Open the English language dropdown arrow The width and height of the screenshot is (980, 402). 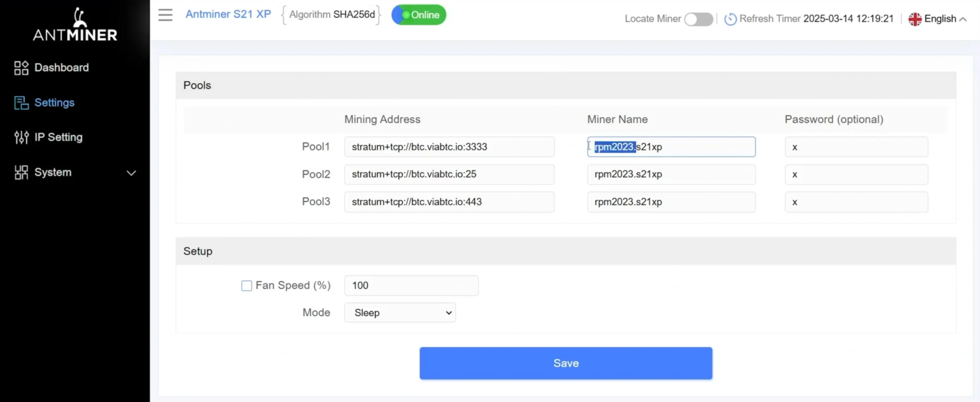pyautogui.click(x=963, y=19)
